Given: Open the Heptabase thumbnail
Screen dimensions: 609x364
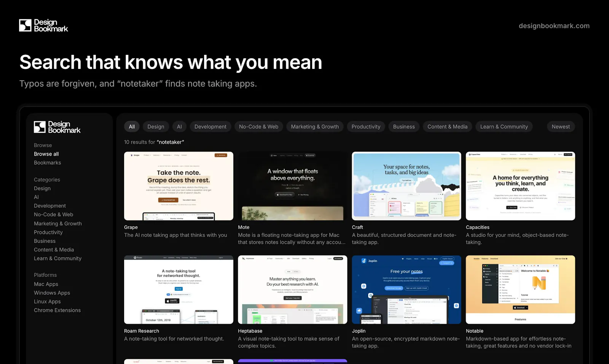Looking at the screenshot, I should [x=292, y=290].
